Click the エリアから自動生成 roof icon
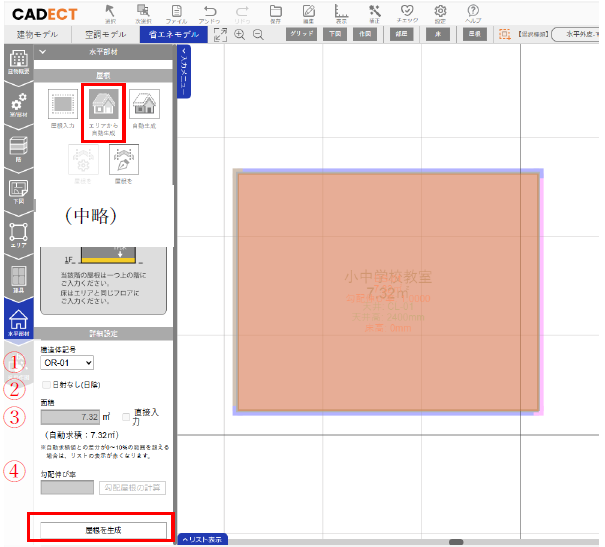The height and width of the screenshot is (547, 605). [102, 111]
